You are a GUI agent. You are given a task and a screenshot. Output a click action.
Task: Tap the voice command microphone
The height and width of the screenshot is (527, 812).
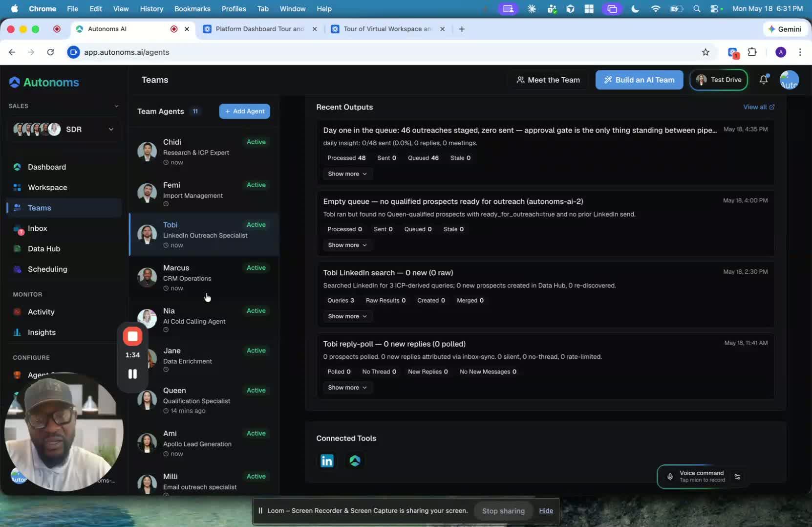pyautogui.click(x=670, y=477)
